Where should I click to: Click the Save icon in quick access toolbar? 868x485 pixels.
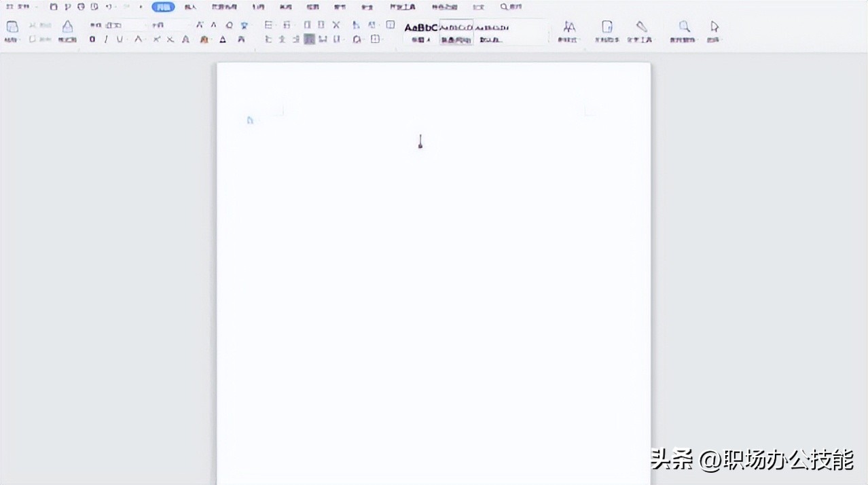[x=54, y=7]
